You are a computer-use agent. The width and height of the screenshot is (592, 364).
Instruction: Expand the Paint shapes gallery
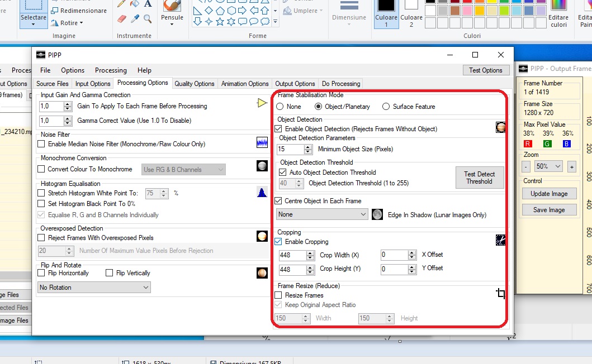click(x=275, y=22)
